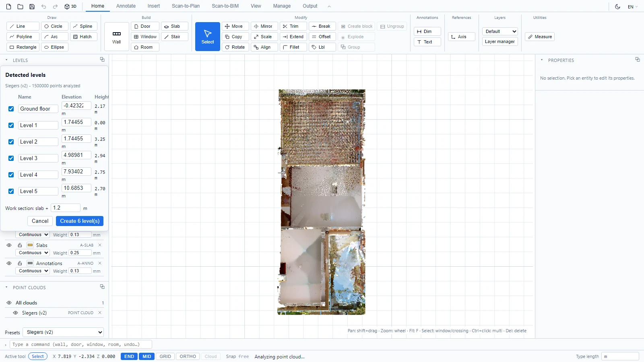Open the Layer manager
Viewport: 644px width, 362px height.
[500, 41]
